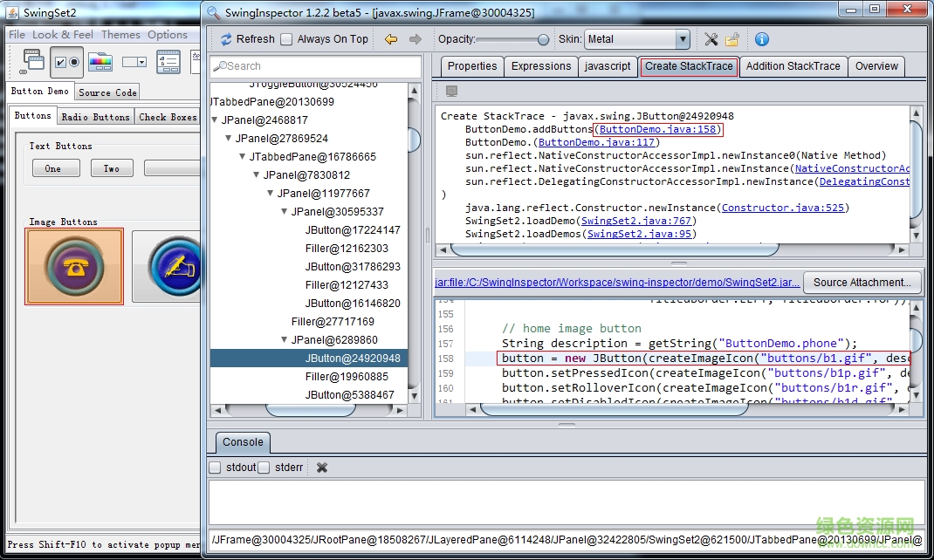Click the lock folder icon beside the wrench
This screenshot has height=560, width=934.
tap(731, 39)
